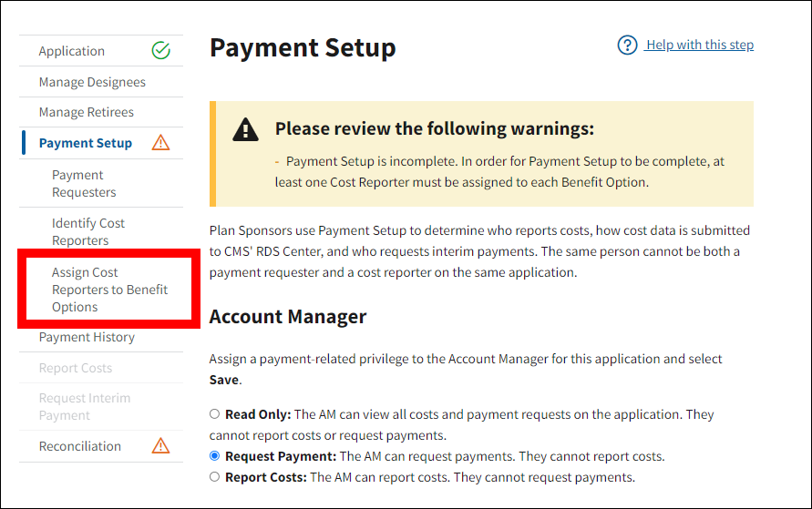812x509 pixels.
Task: Select the Request Payment radio option
Action: (x=215, y=456)
